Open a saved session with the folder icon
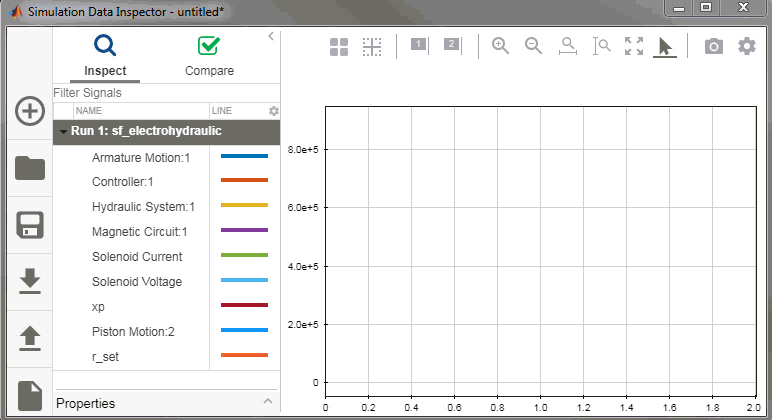Screen dimensions: 772x420 click(x=29, y=168)
